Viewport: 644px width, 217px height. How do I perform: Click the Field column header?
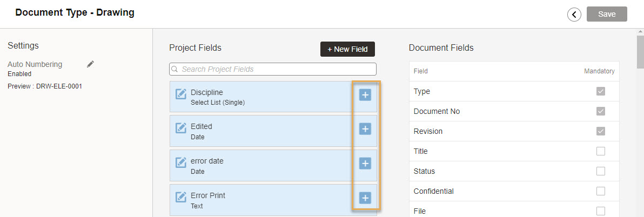click(420, 71)
